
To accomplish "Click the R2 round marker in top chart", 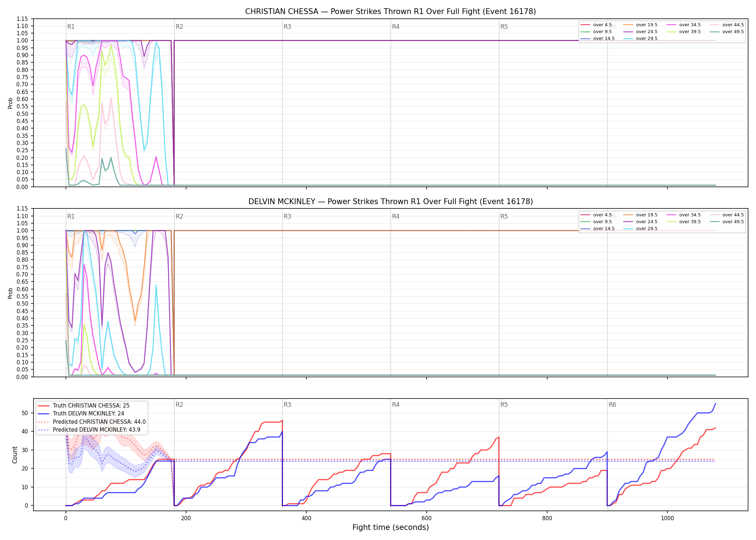I will click(x=179, y=27).
